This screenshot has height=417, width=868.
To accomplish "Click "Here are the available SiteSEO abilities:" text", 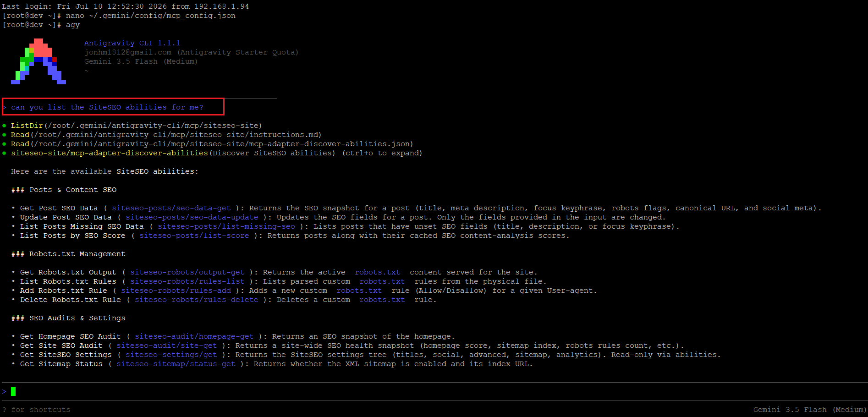I will (104, 171).
